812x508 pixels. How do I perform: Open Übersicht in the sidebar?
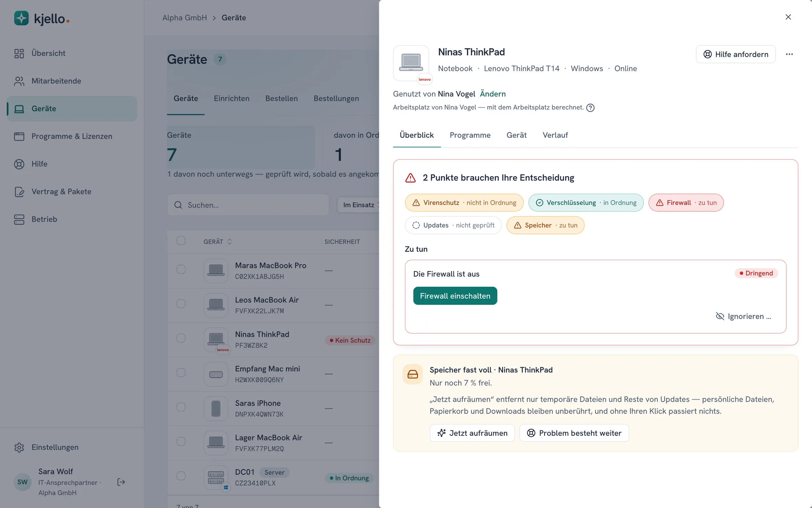point(72,53)
